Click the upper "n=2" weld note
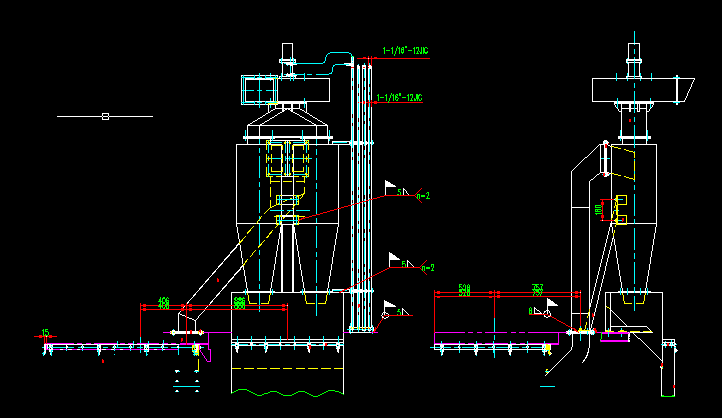 click(423, 196)
